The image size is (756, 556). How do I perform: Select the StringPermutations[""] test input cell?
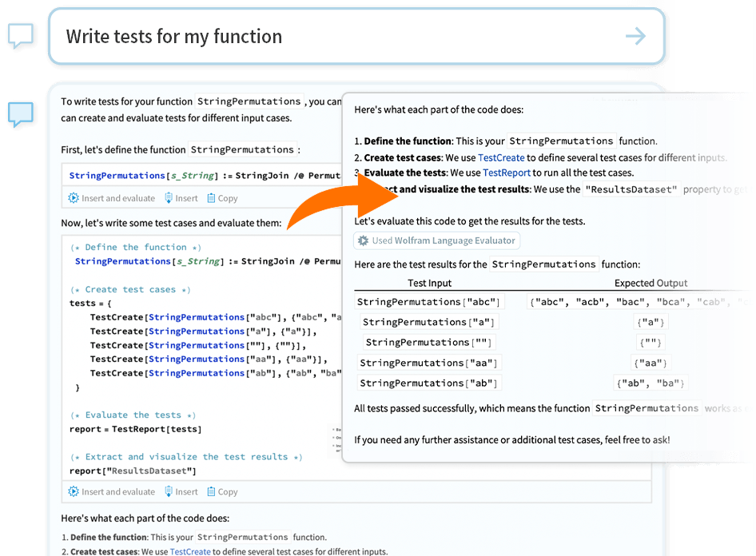428,342
